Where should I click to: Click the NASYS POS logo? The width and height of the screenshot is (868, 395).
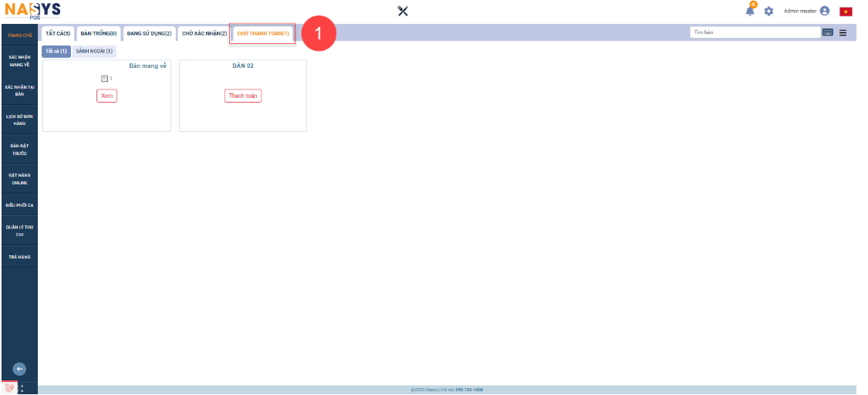coord(32,10)
